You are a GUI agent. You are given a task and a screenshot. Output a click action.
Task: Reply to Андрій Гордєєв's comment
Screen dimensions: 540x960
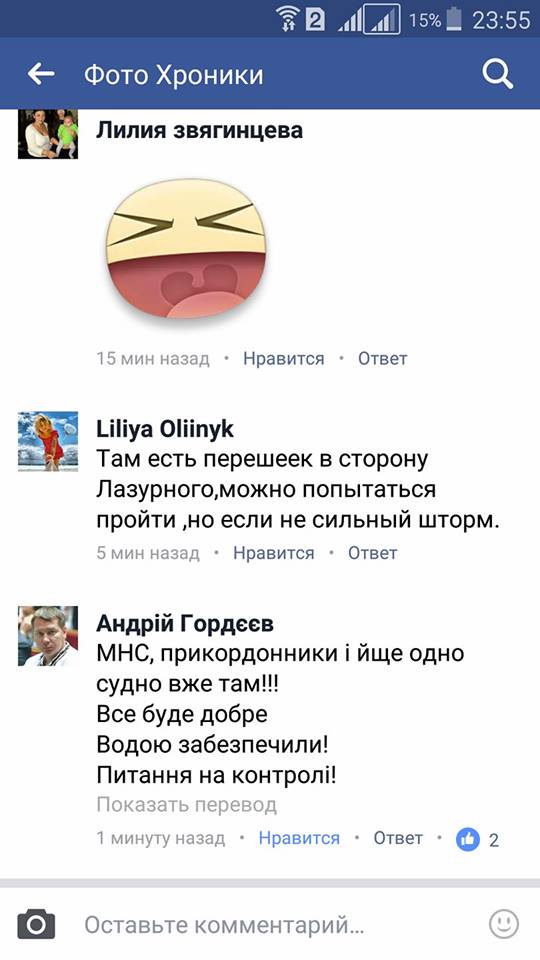pos(398,838)
